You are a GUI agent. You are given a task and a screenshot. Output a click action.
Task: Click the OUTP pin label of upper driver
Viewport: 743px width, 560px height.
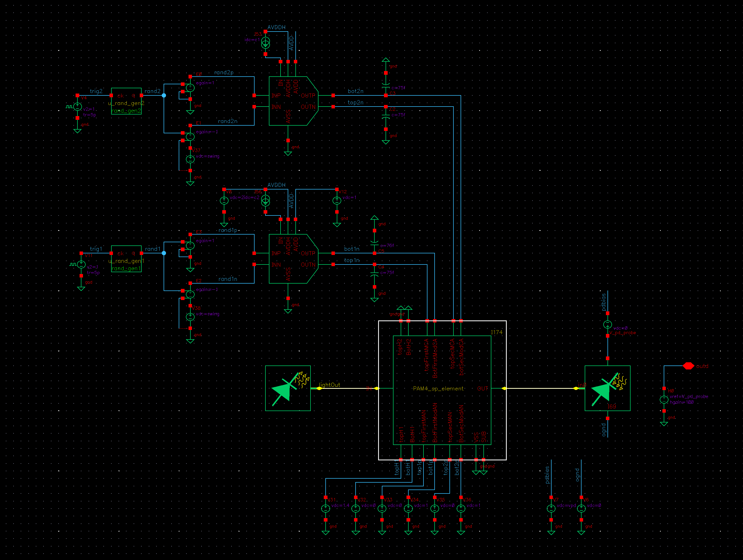click(308, 96)
